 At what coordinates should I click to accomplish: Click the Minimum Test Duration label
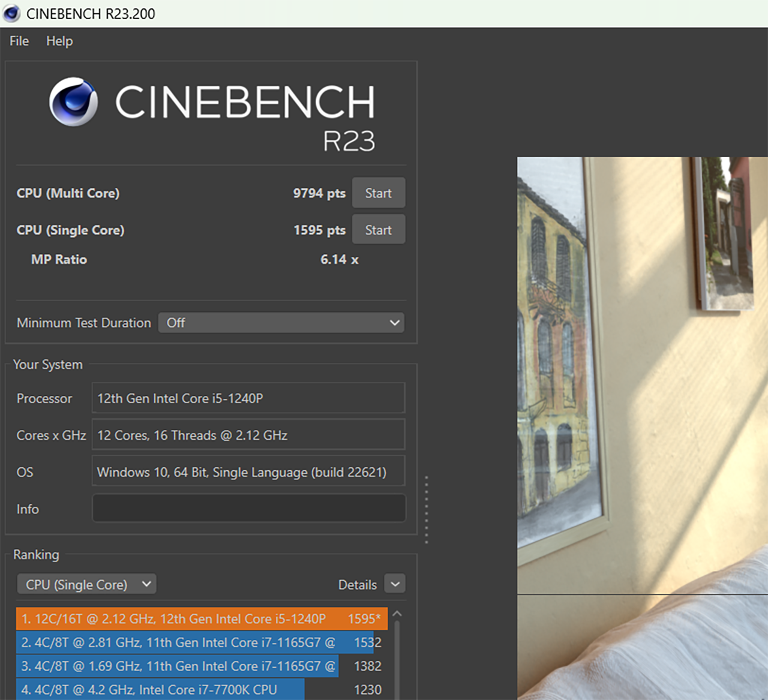point(84,323)
